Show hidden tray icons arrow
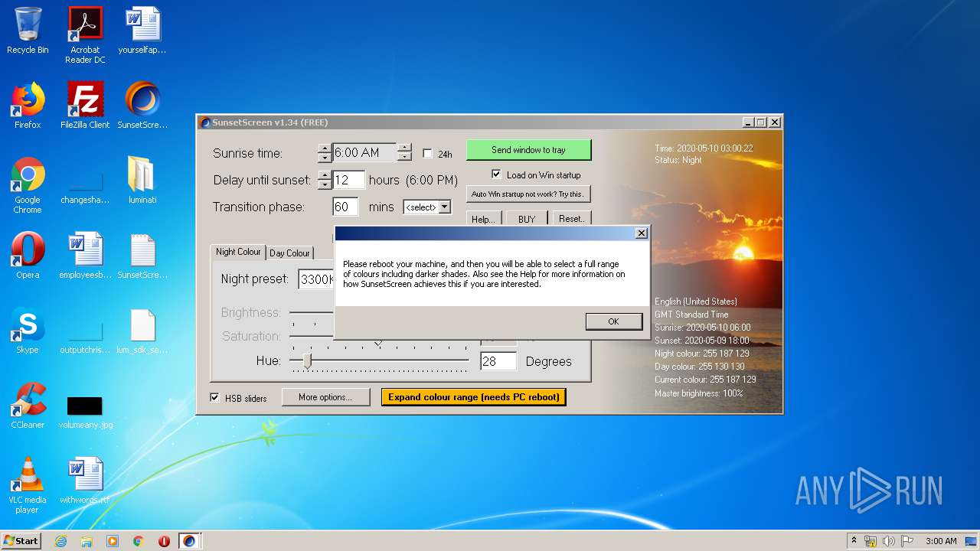This screenshot has width=980, height=551. [x=854, y=541]
